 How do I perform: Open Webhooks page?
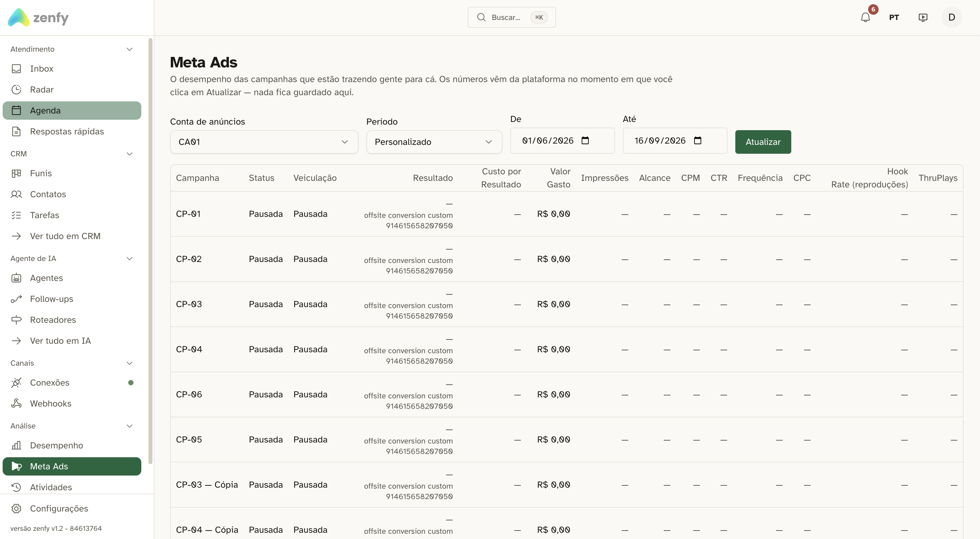pyautogui.click(x=72, y=404)
